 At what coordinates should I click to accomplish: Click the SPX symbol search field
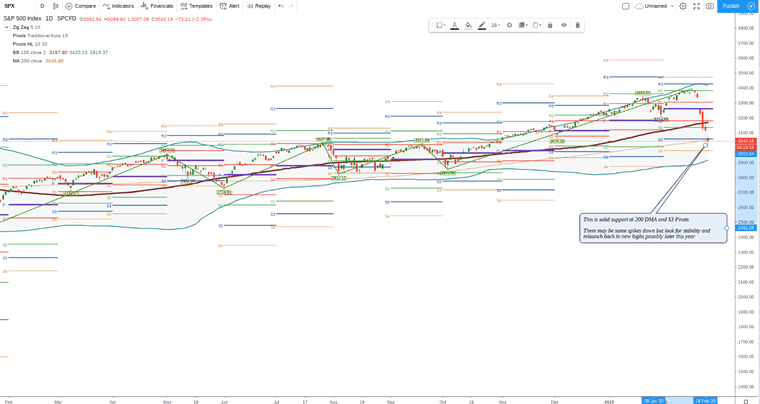(x=12, y=6)
